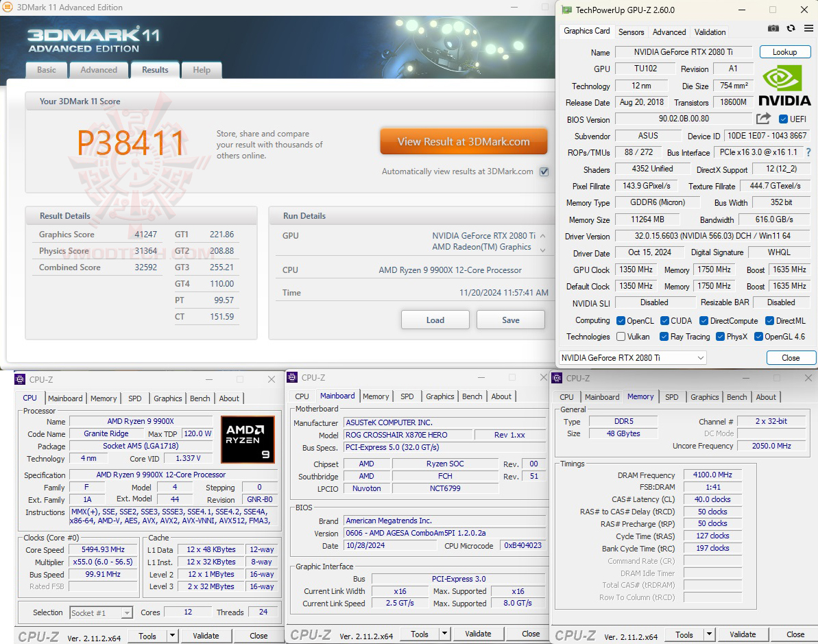
Task: Click the GPU-Z title bar icon
Action: [566, 10]
